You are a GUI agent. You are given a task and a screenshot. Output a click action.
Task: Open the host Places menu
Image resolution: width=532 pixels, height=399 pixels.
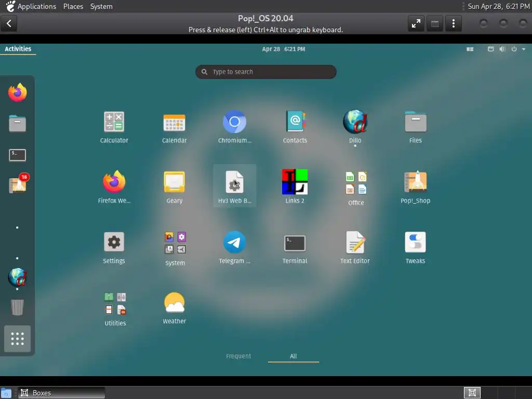point(73,6)
